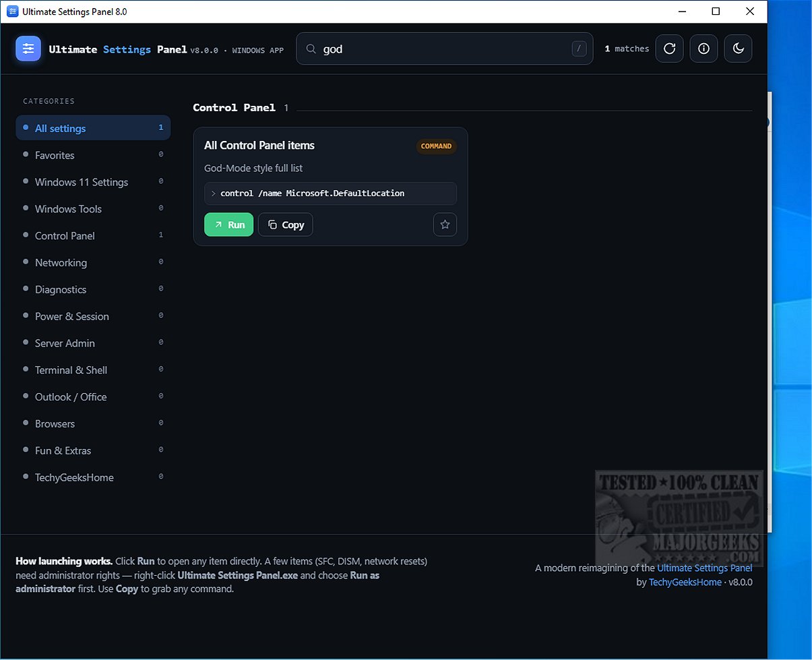Open Windows Tools category

click(93, 209)
